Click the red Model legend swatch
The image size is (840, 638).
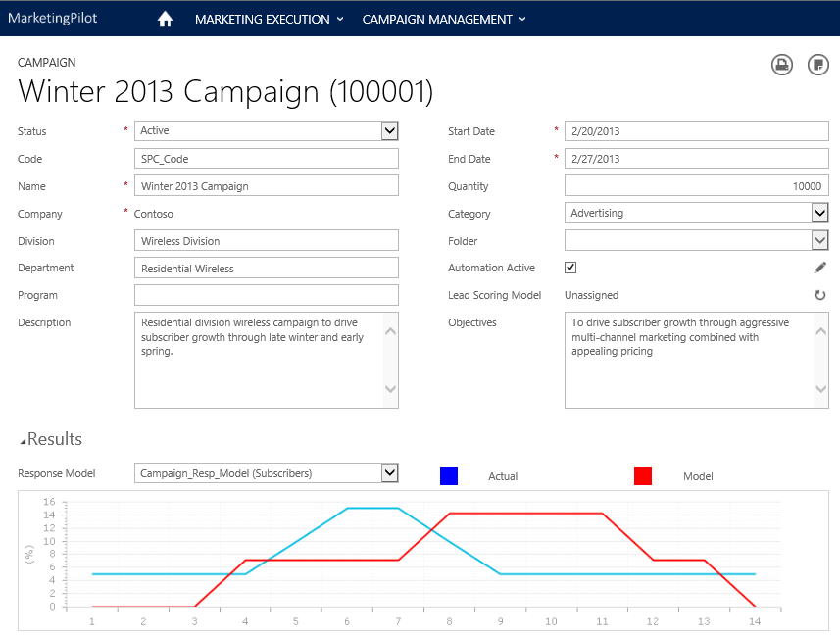point(643,476)
